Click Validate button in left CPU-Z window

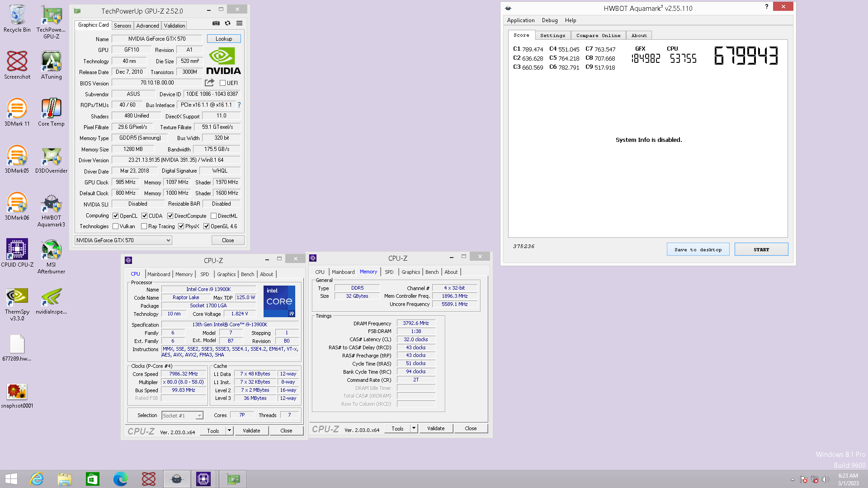point(251,431)
